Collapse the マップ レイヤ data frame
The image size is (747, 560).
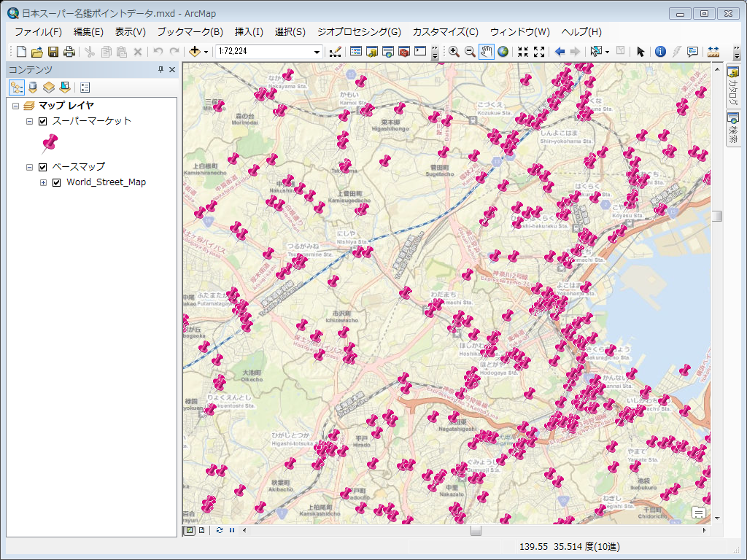pyautogui.click(x=16, y=106)
